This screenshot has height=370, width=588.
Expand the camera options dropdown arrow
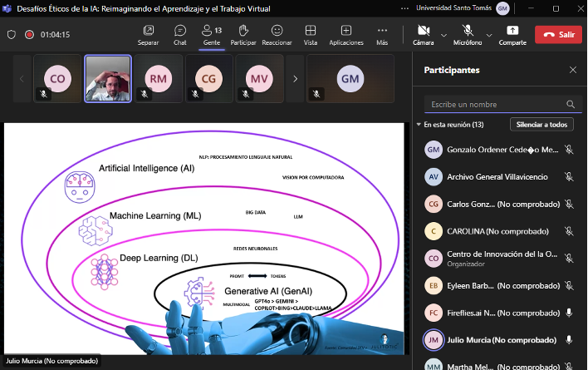click(443, 35)
